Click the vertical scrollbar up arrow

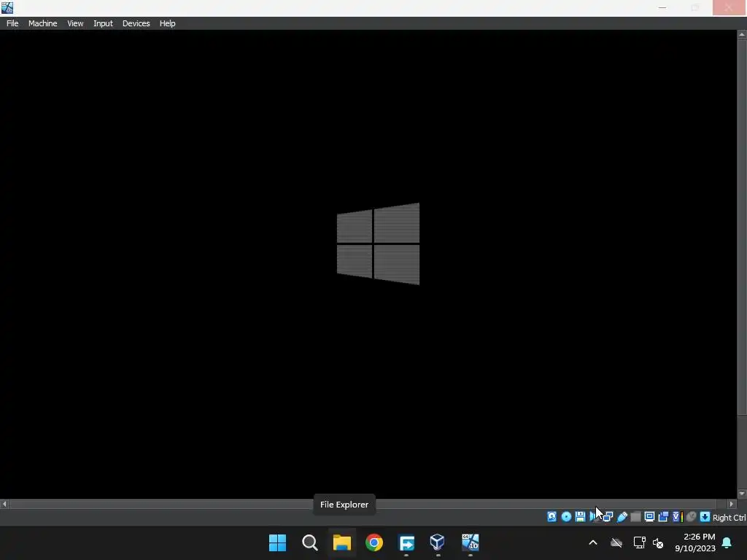(742, 34)
